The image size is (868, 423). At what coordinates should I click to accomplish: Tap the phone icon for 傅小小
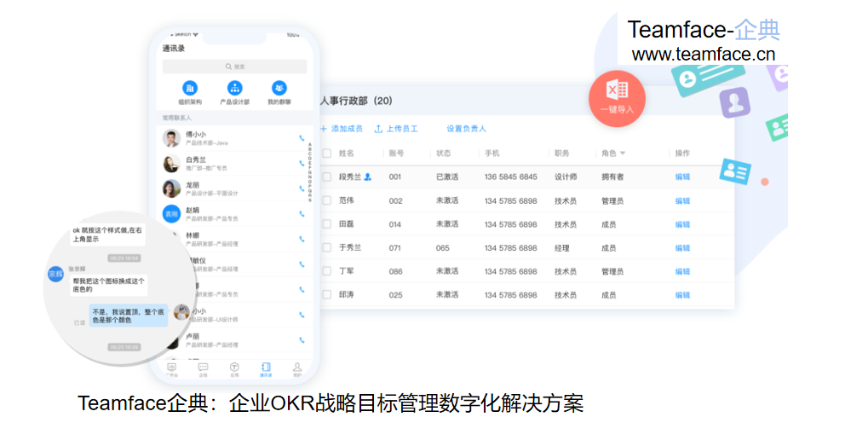tap(302, 138)
